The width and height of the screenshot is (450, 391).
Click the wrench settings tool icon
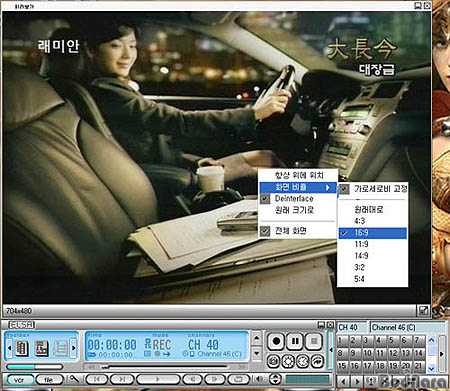tap(74, 379)
